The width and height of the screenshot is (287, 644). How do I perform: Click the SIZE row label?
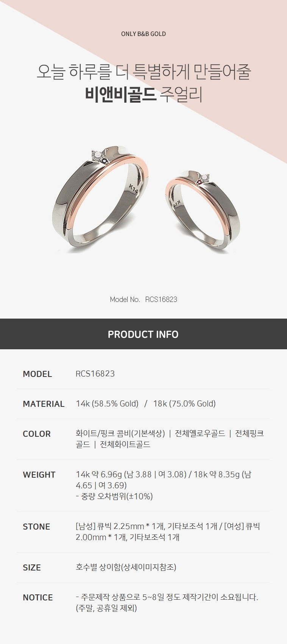point(32,567)
